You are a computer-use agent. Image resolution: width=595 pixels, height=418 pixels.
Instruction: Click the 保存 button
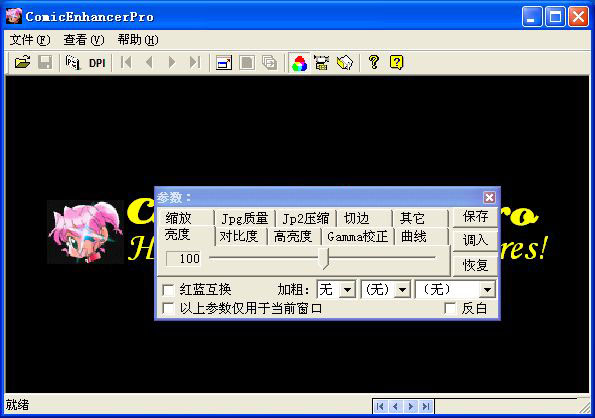click(475, 217)
